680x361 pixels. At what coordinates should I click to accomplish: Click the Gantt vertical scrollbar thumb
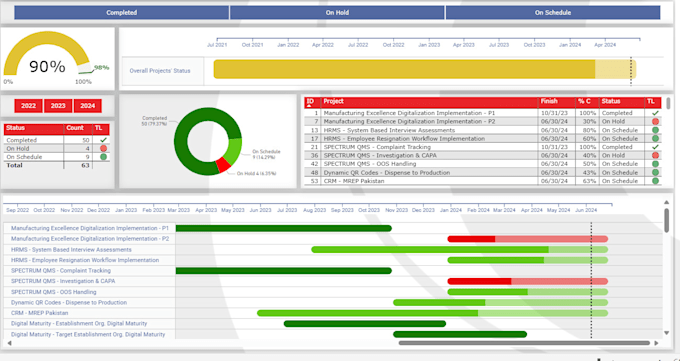point(667,220)
